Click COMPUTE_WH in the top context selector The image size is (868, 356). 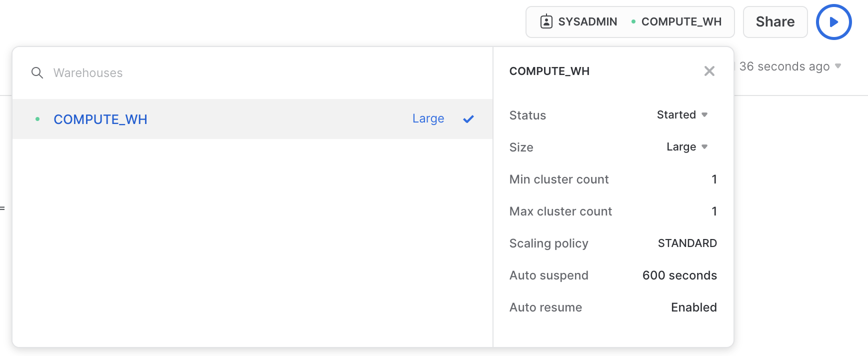(681, 22)
